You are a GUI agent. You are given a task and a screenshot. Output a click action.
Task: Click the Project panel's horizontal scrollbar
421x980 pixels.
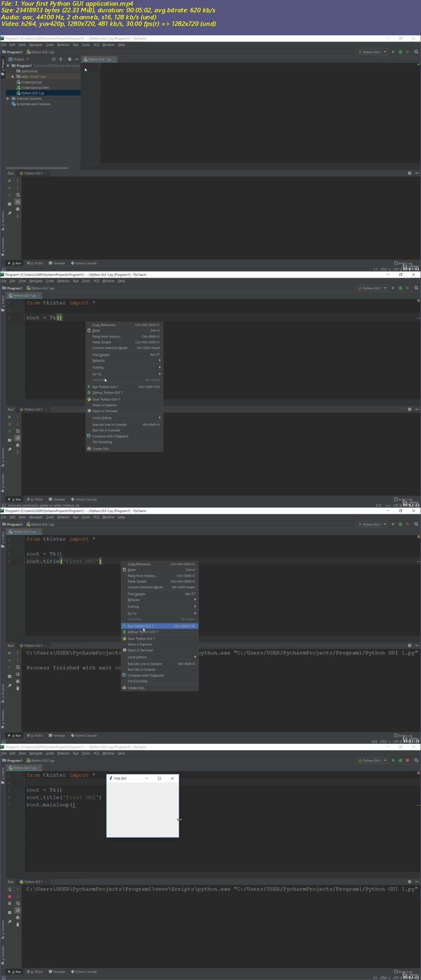pos(37,168)
